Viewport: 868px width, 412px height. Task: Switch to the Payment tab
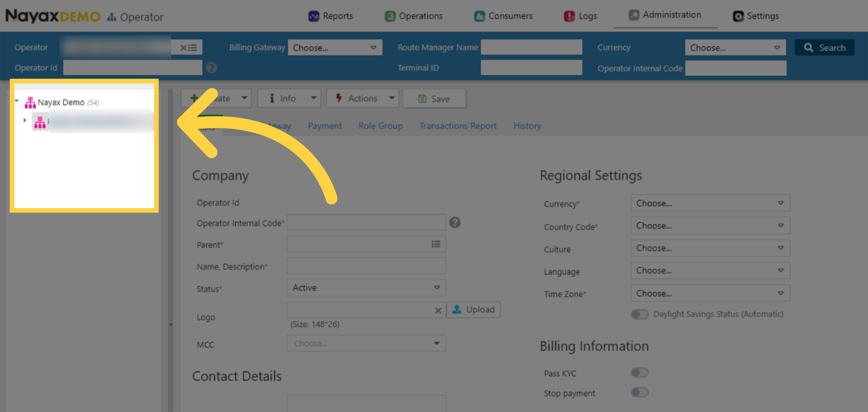[x=325, y=126]
